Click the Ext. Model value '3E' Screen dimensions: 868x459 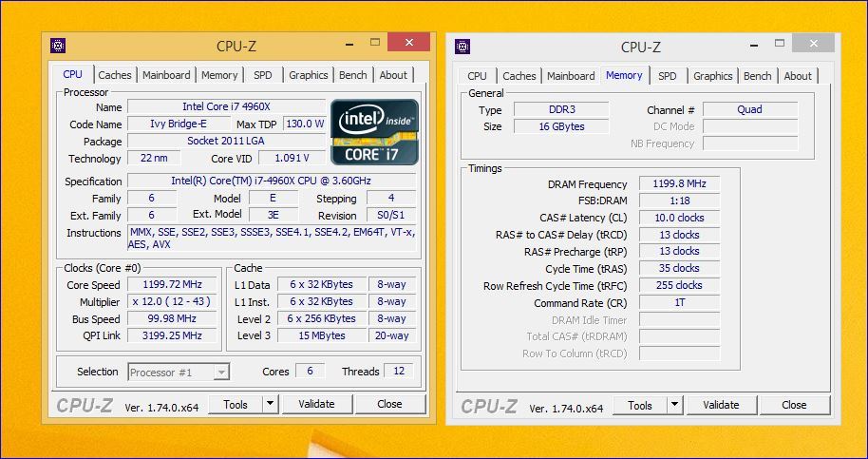click(x=274, y=216)
